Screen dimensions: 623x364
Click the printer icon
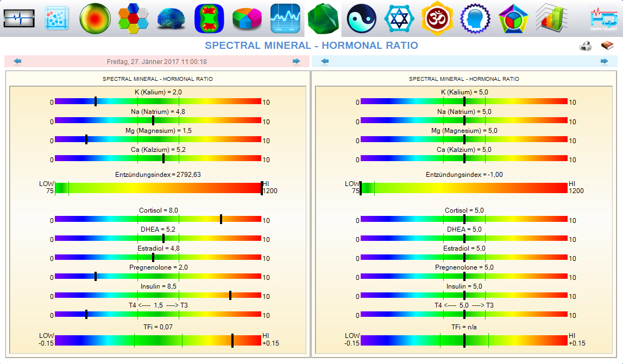pyautogui.click(x=586, y=46)
